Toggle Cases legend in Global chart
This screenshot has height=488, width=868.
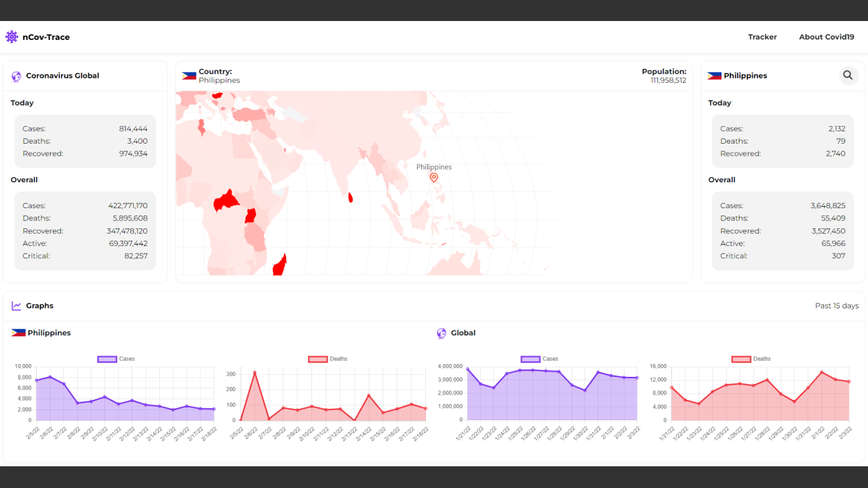(x=540, y=359)
